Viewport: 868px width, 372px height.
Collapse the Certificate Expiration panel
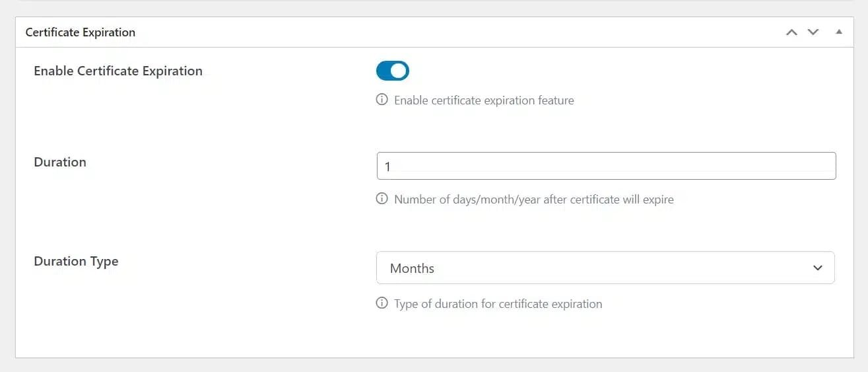(839, 32)
